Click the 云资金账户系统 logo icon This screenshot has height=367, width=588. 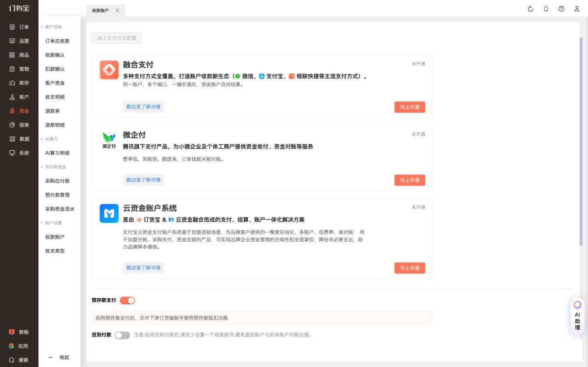pyautogui.click(x=109, y=213)
